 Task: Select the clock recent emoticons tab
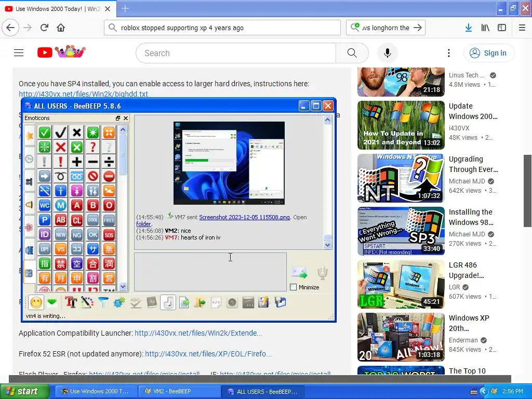coord(30,159)
